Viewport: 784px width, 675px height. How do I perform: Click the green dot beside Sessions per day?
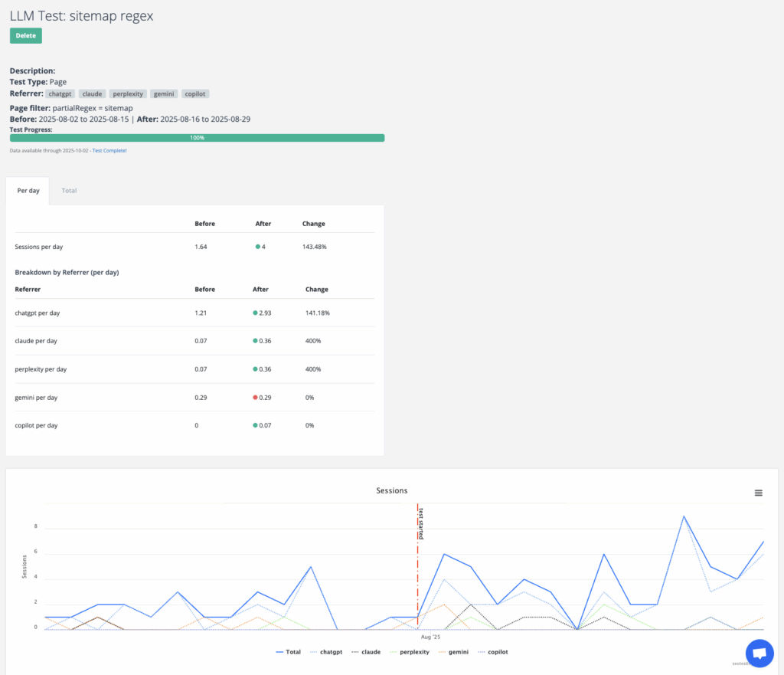pyautogui.click(x=259, y=247)
